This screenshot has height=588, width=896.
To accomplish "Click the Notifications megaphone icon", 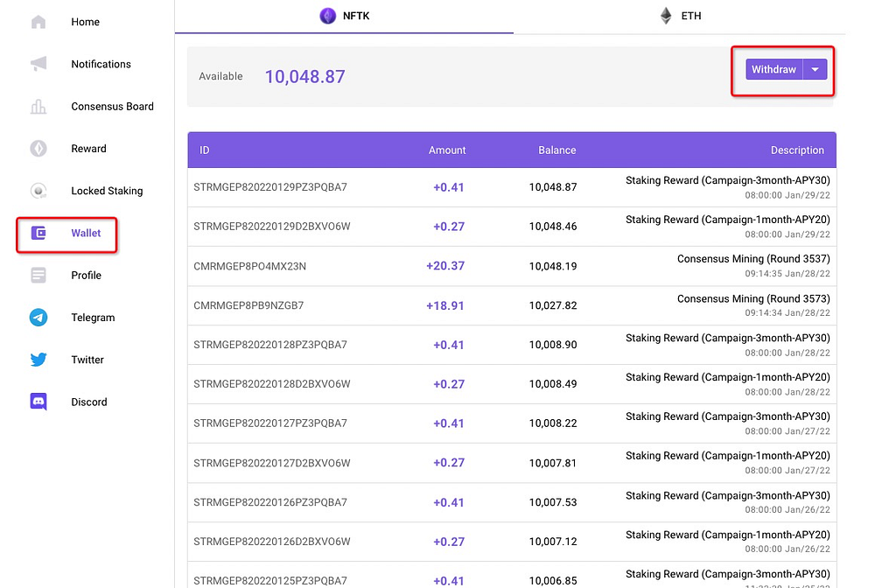I will click(38, 63).
